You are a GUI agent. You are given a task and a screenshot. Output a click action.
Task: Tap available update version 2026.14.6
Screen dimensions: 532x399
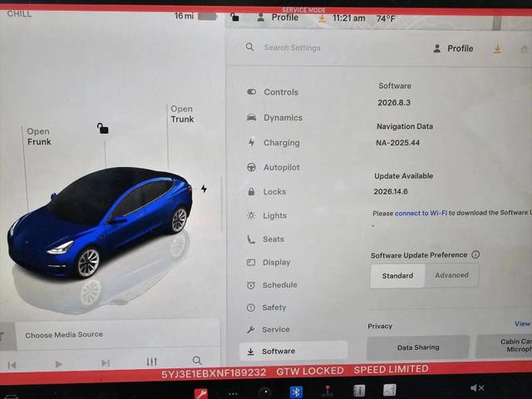[x=391, y=191]
